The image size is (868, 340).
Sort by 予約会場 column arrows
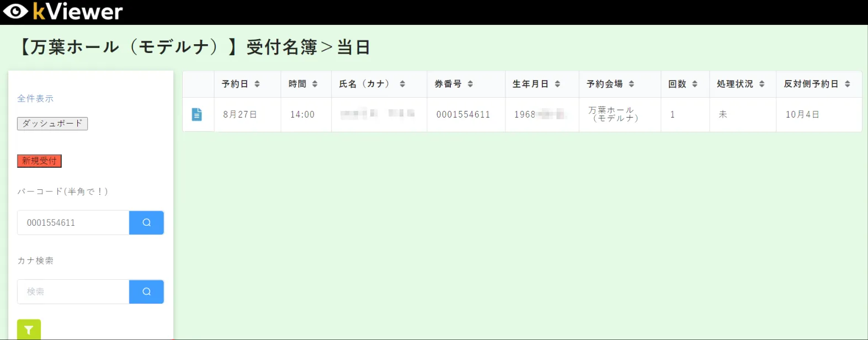[x=631, y=84]
